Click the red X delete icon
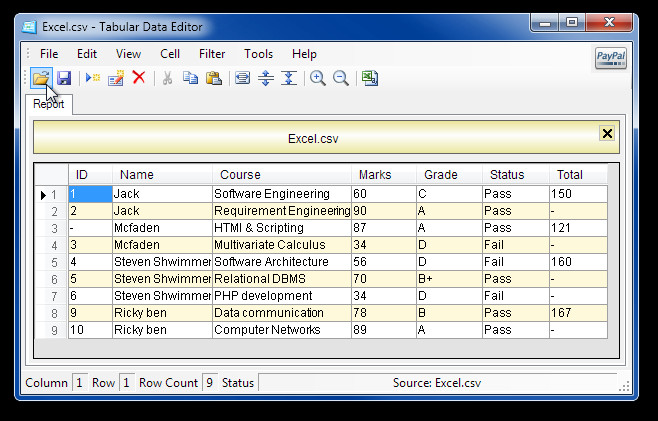 click(139, 78)
